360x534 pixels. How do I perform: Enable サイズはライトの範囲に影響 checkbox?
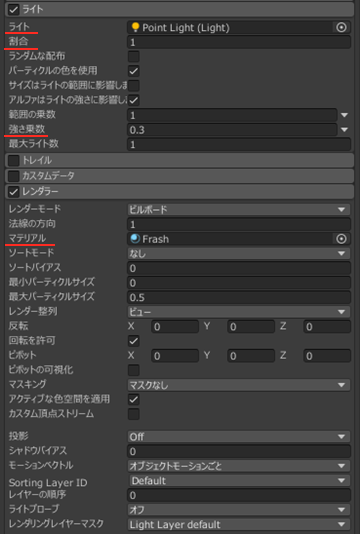point(134,85)
